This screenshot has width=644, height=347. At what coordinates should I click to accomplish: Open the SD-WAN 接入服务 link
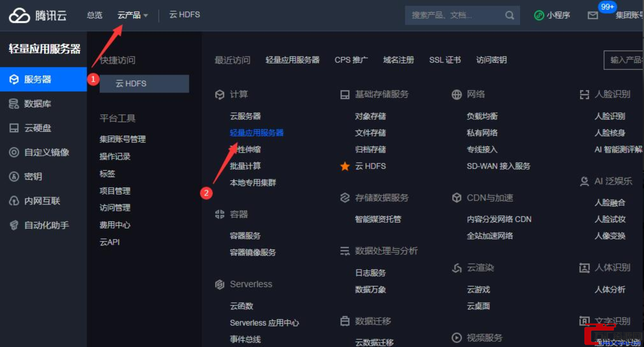pos(498,166)
